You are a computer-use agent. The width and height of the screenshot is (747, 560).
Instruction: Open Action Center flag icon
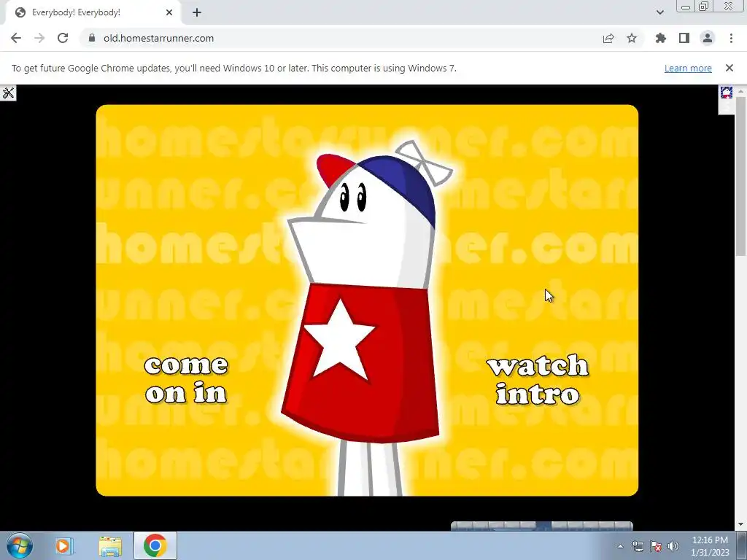[656, 546]
